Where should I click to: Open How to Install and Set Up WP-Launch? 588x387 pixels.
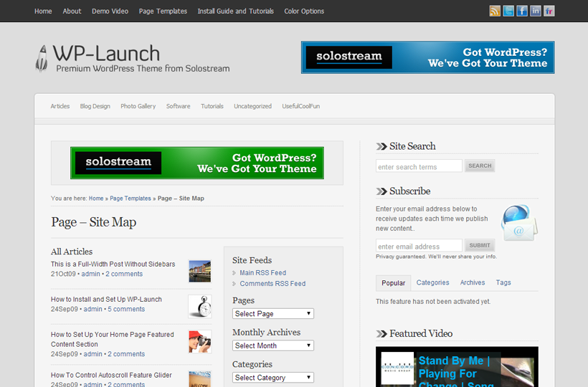point(106,300)
